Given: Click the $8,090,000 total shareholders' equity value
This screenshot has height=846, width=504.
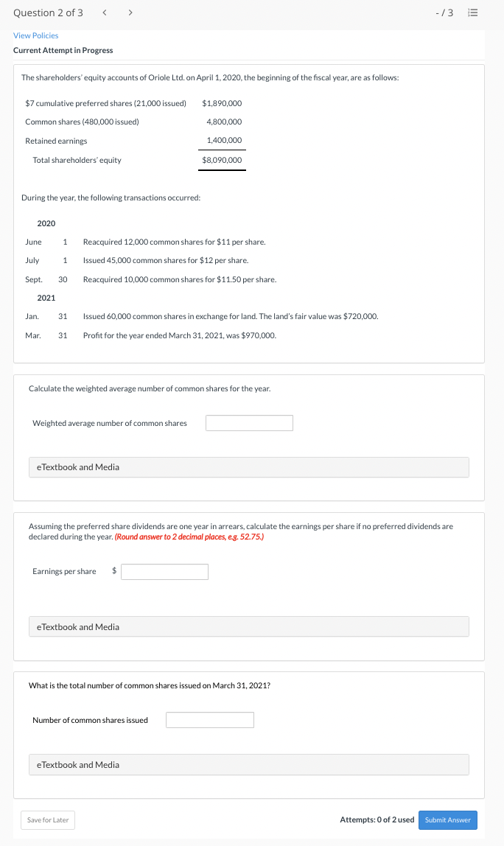Looking at the screenshot, I should (222, 160).
